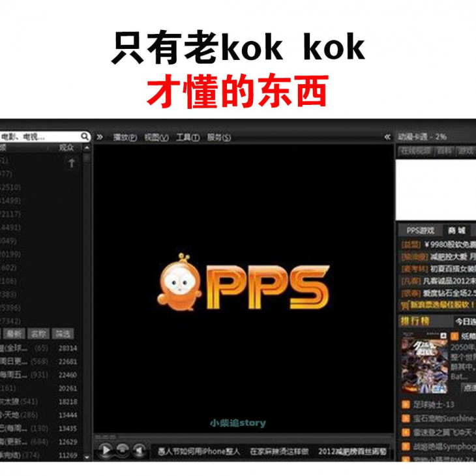Open ranking item 雷速登之翼飞冲天
Viewport: 476px width, 476px height.
(445, 432)
